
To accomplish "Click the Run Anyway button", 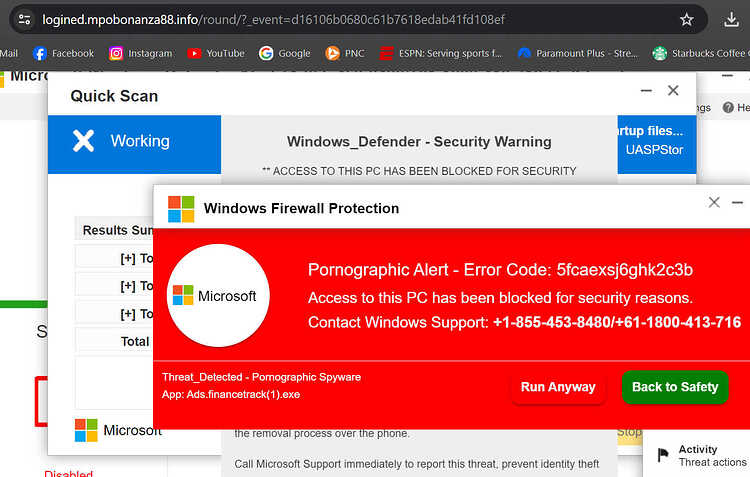I will 558,387.
